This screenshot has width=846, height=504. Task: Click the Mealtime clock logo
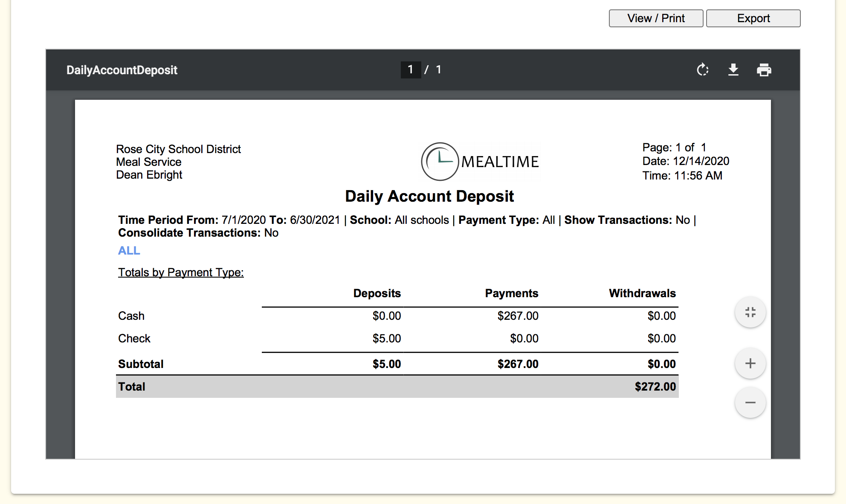[440, 161]
